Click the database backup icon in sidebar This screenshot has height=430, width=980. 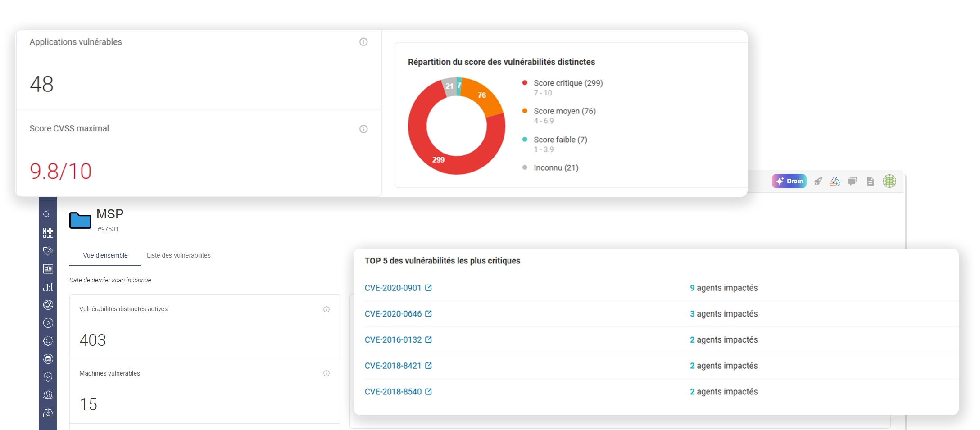click(48, 359)
